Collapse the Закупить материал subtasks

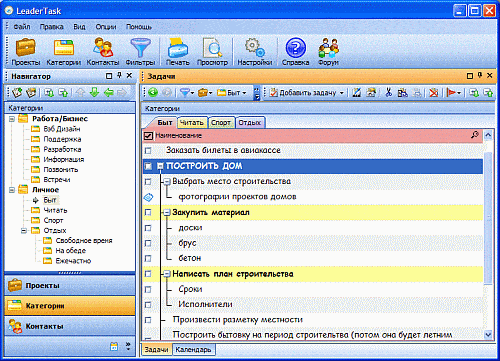click(x=167, y=212)
